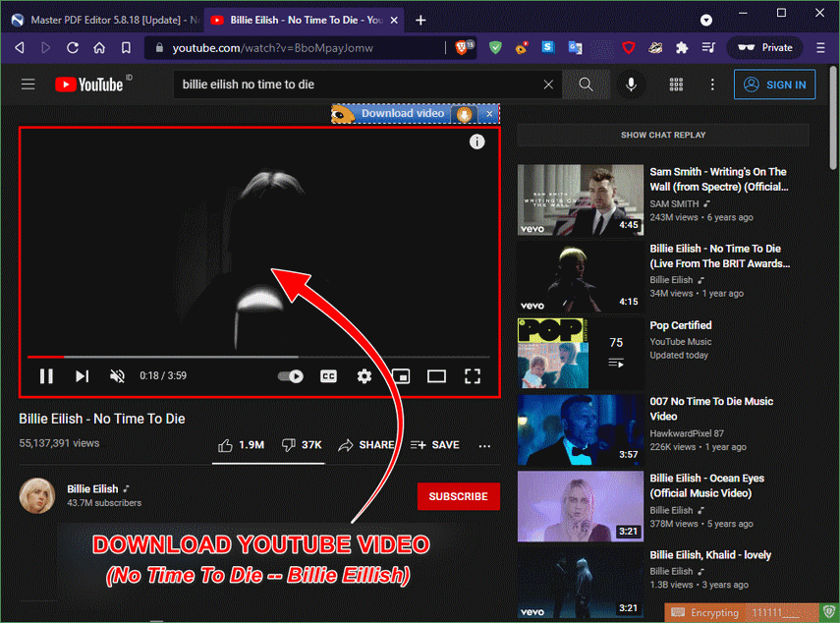The image size is (840, 623).
Task: Open Billie Eilish channel avatar
Action: (x=37, y=495)
